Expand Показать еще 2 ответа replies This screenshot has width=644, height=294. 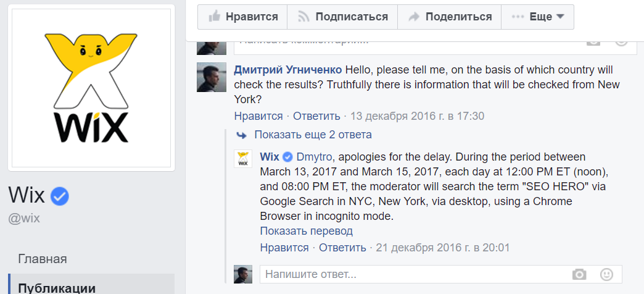coord(313,135)
